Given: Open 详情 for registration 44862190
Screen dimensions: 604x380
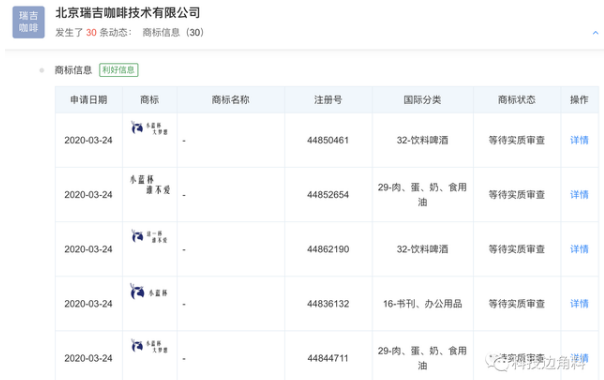Looking at the screenshot, I should (x=579, y=249).
